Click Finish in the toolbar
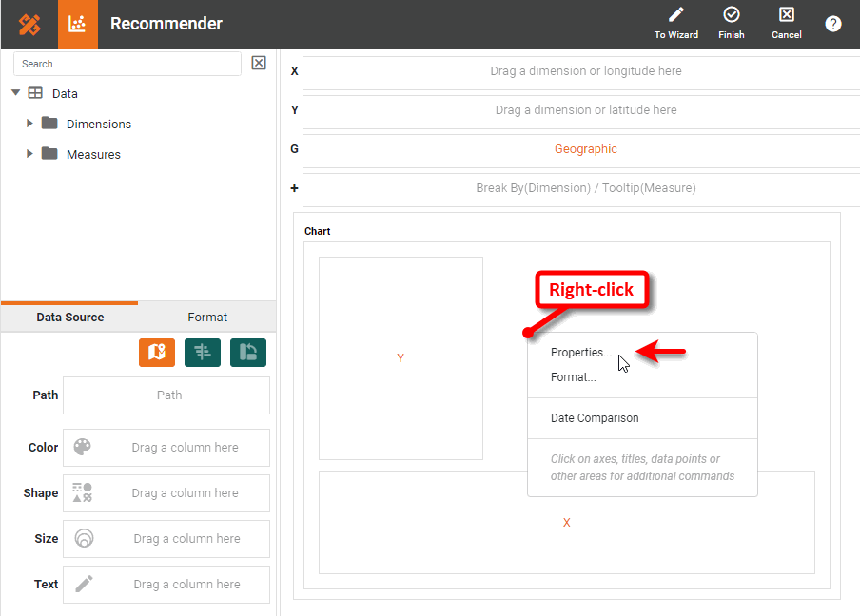Screen dimensions: 860x616 tap(732, 24)
